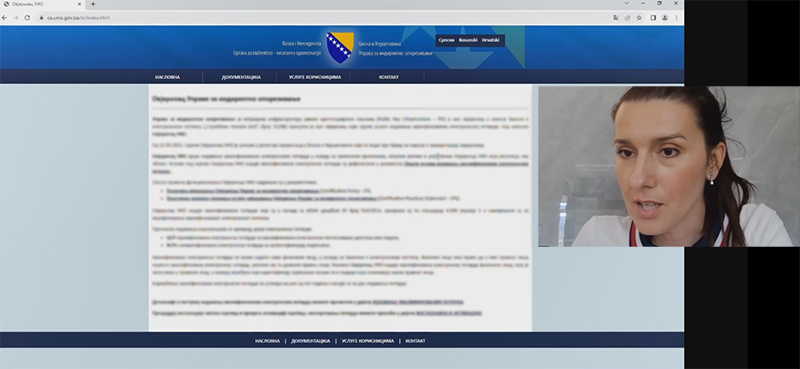The height and width of the screenshot is (369, 800).
Task: Open the Chrome three-dot menu
Action: coord(677,17)
